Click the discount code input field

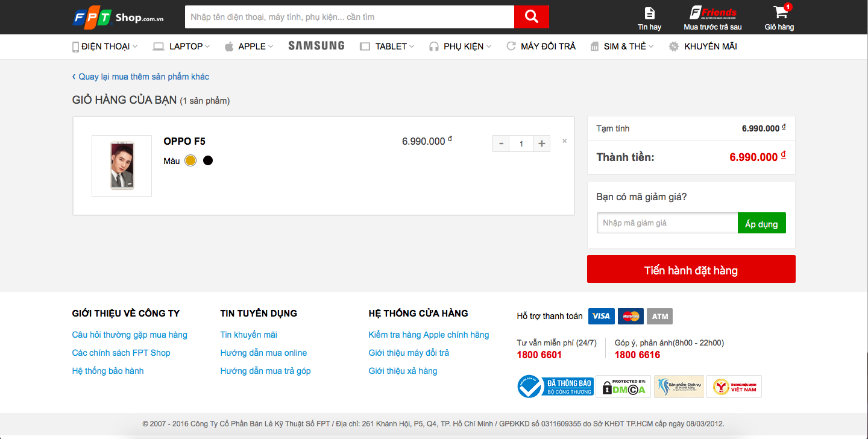point(667,223)
